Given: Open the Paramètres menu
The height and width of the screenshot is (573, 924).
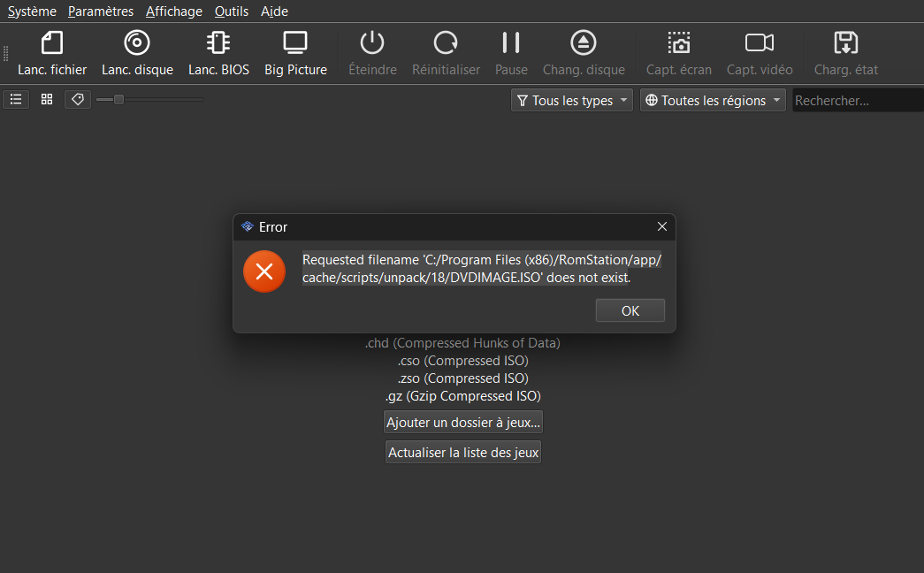Looking at the screenshot, I should (x=101, y=11).
